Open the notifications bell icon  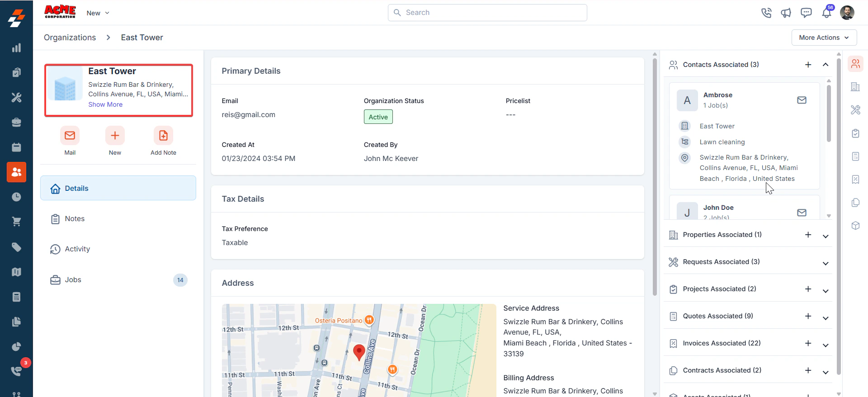pyautogui.click(x=826, y=13)
